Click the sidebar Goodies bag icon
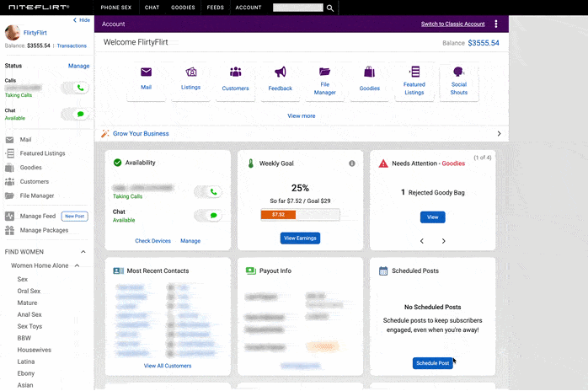588x391 pixels. 10,168
